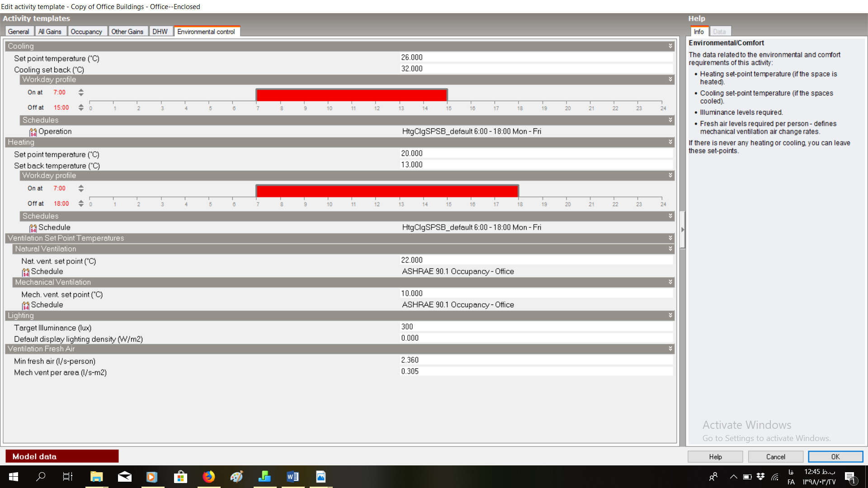Increase cooling On at time
This screenshot has width=868, height=488.
81,90
